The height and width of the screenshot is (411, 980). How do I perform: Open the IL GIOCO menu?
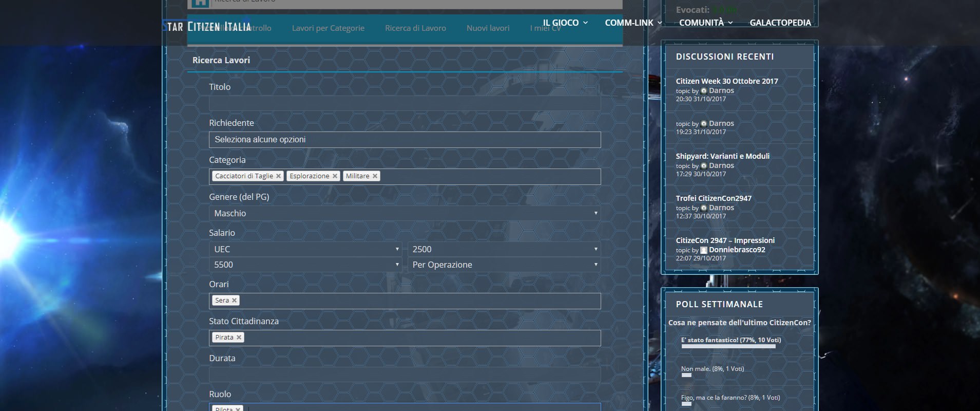tap(565, 23)
